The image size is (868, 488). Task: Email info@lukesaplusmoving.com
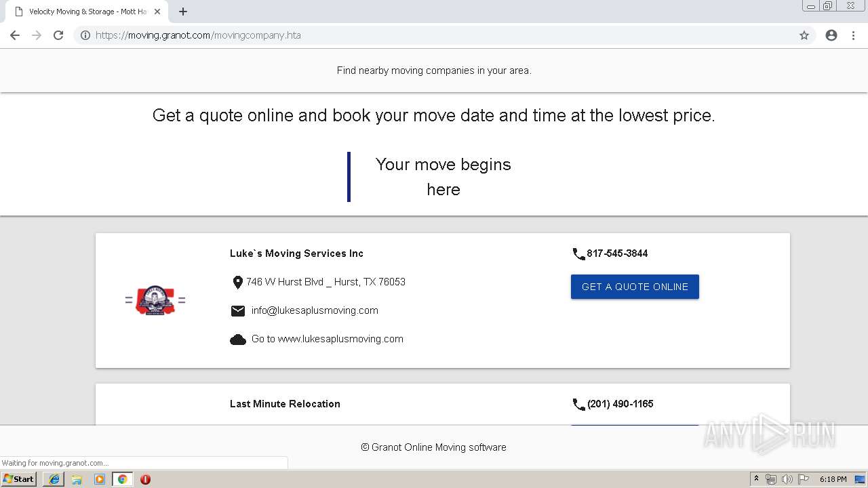pyautogui.click(x=315, y=310)
